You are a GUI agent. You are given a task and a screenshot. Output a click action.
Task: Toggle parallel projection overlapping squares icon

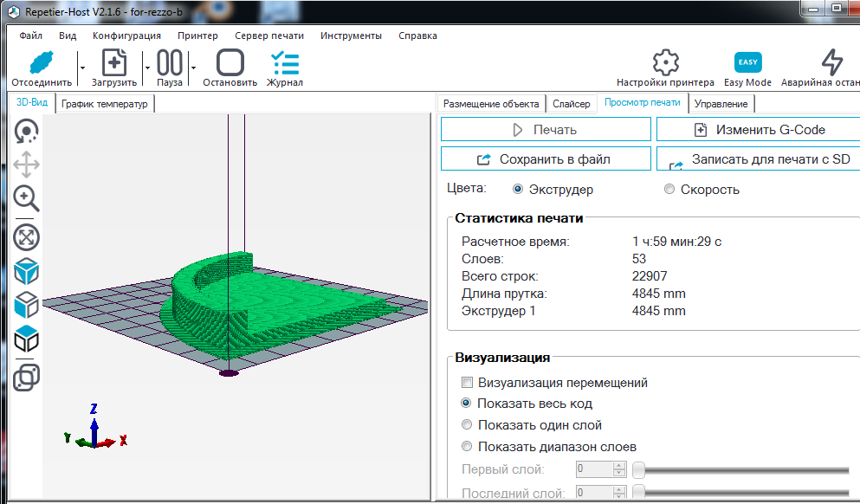(x=26, y=378)
